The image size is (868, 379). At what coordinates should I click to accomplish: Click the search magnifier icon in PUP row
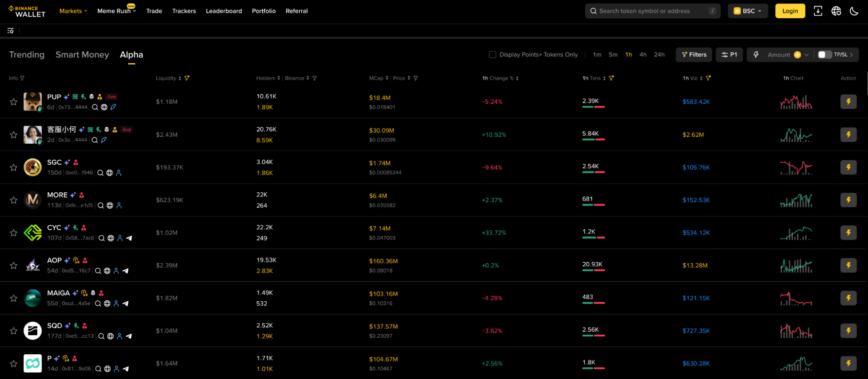[95, 107]
